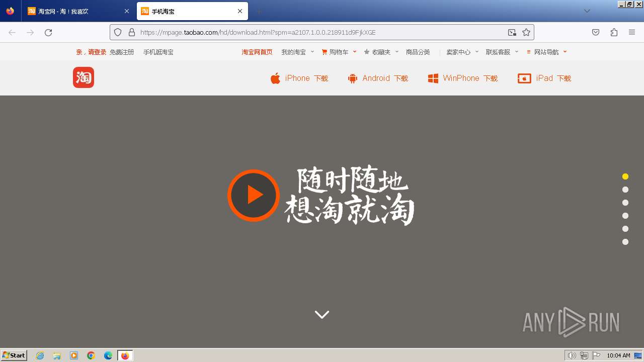This screenshot has width=644, height=362.
Task: Launch Internet Explorer from taskbar
Action: (40, 355)
